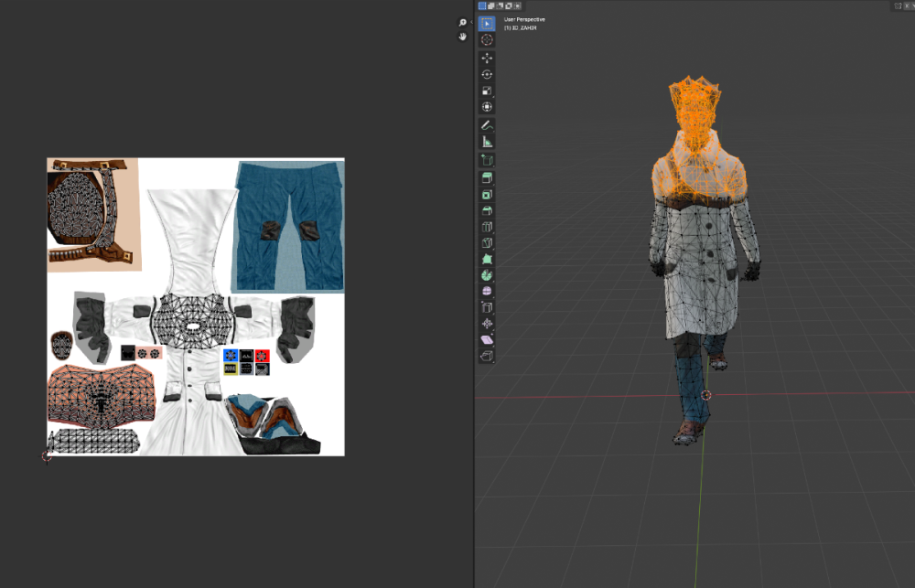Switch to the Scale tool

(x=487, y=91)
